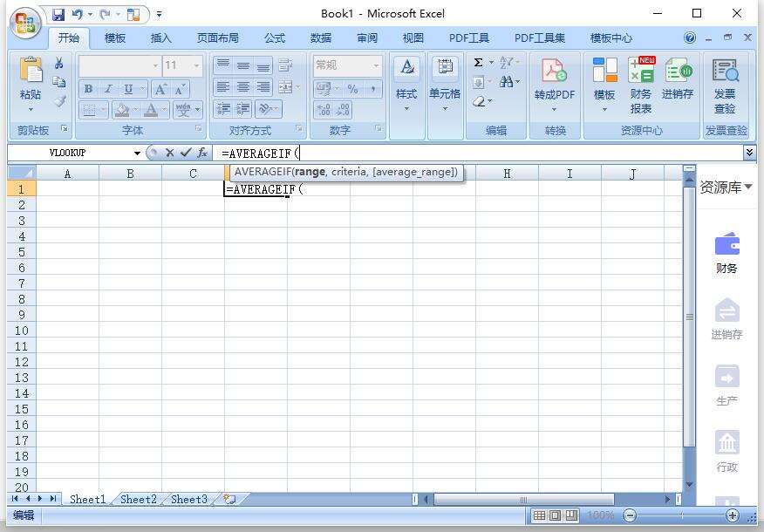Insert a new worksheet tab

(x=229, y=499)
